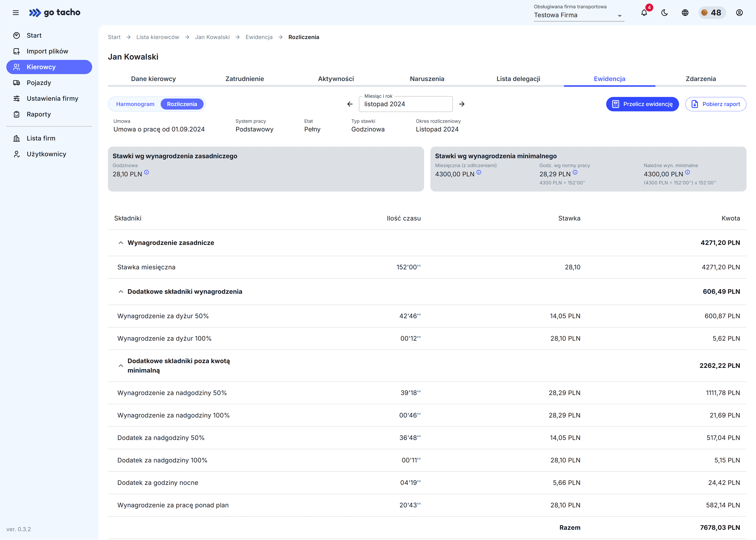
Task: Open Raporty in sidebar
Action: [49, 114]
